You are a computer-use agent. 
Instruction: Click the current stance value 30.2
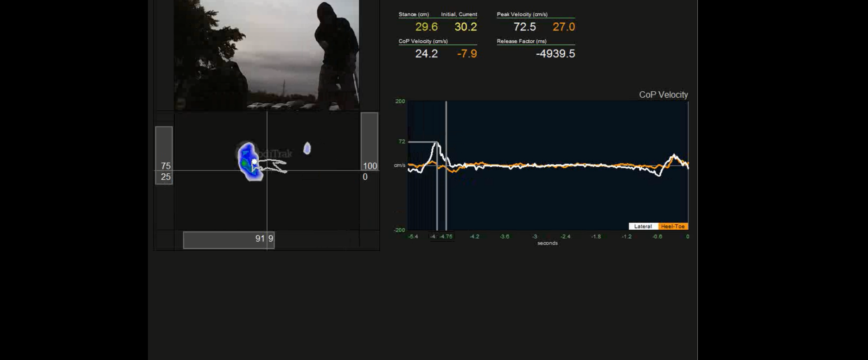[x=466, y=27]
